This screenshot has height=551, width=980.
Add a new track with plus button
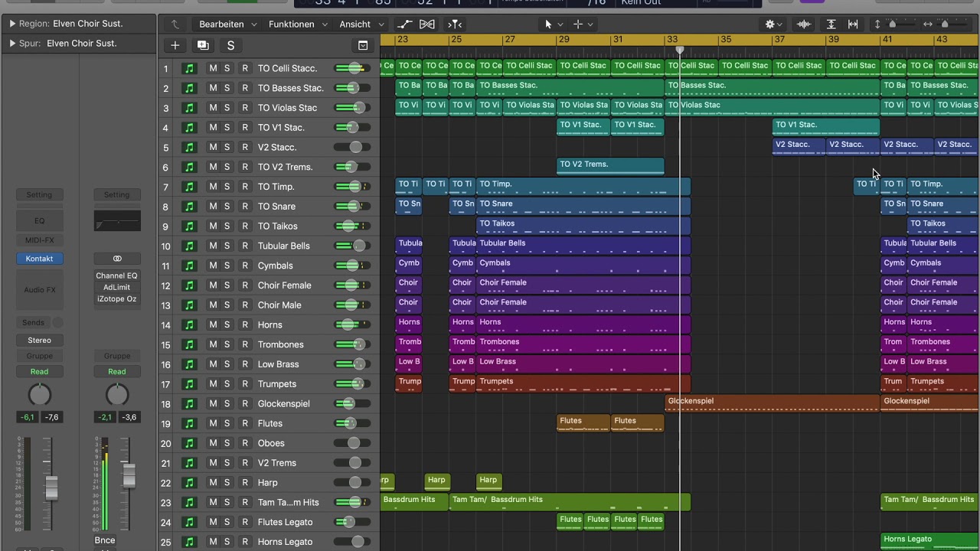(x=175, y=45)
